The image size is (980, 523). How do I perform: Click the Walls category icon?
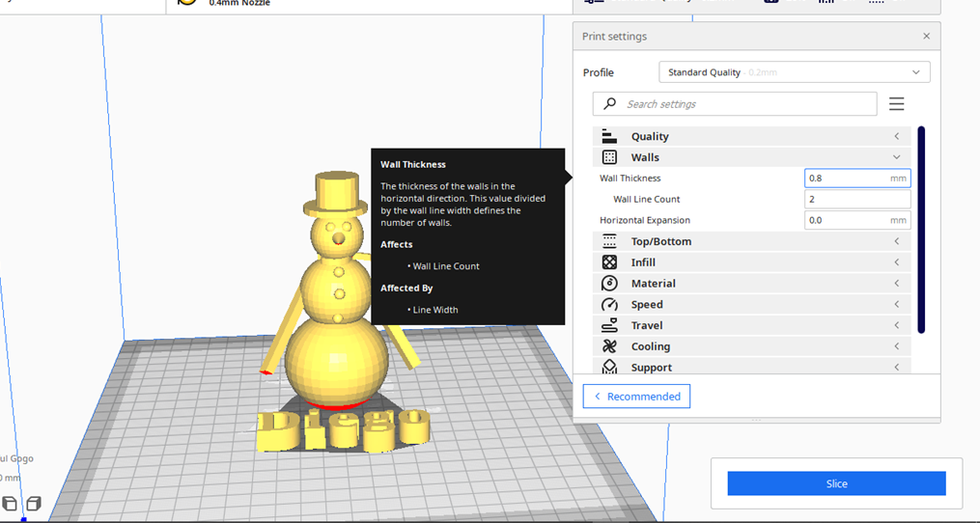(608, 157)
